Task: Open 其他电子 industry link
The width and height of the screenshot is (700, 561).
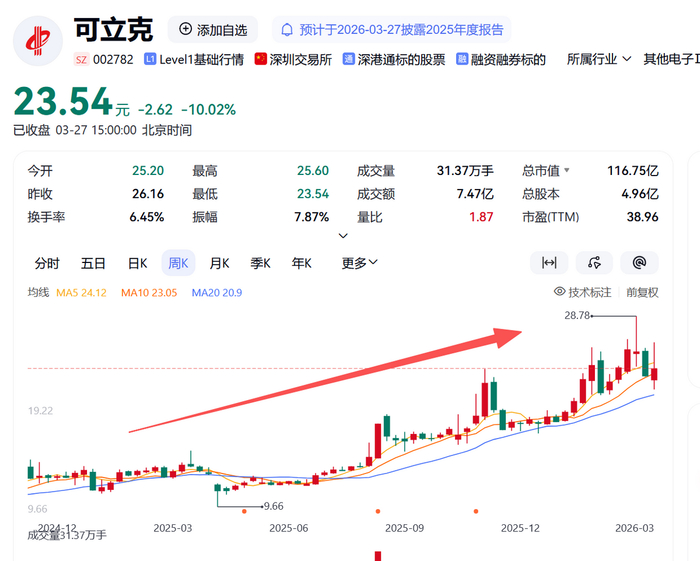Action: pos(671,59)
